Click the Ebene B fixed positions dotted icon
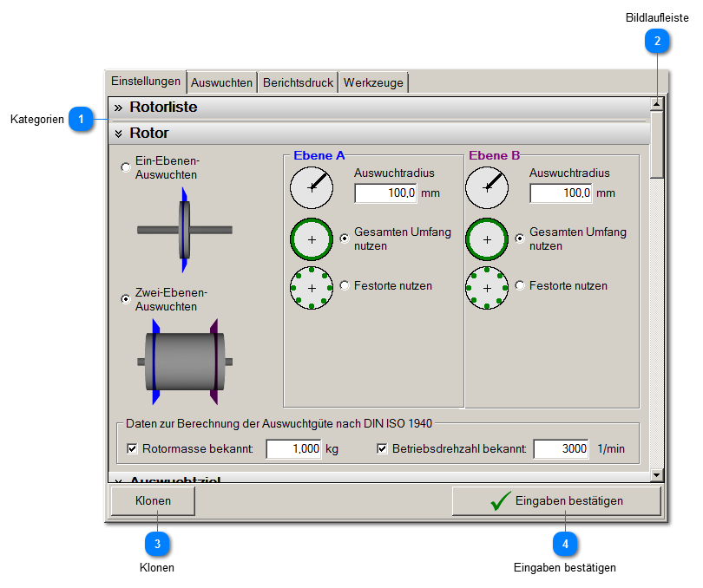 pyautogui.click(x=487, y=287)
